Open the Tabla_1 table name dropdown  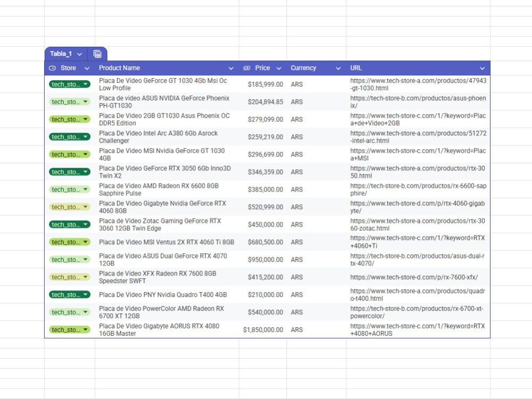click(79, 54)
